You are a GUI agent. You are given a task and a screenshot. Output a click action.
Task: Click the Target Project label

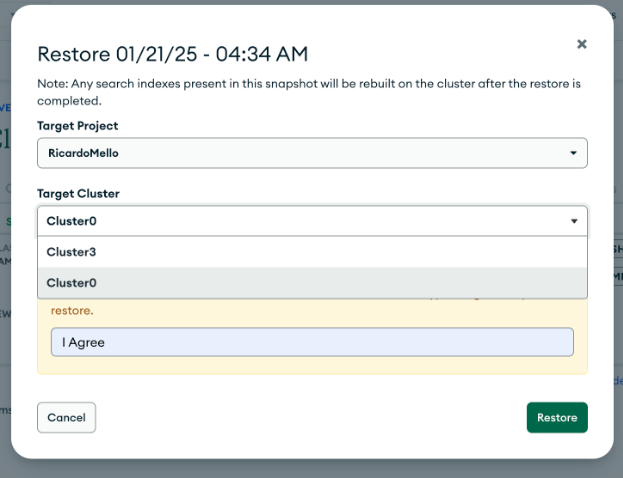pyautogui.click(x=78, y=126)
